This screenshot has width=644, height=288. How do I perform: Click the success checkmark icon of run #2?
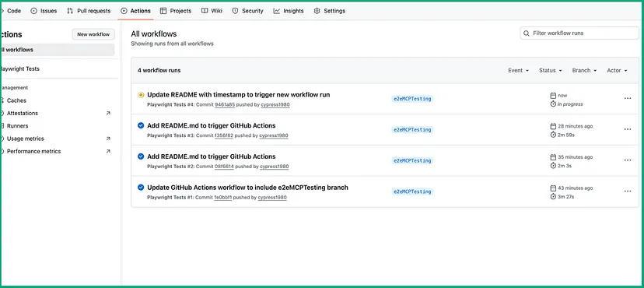point(141,156)
